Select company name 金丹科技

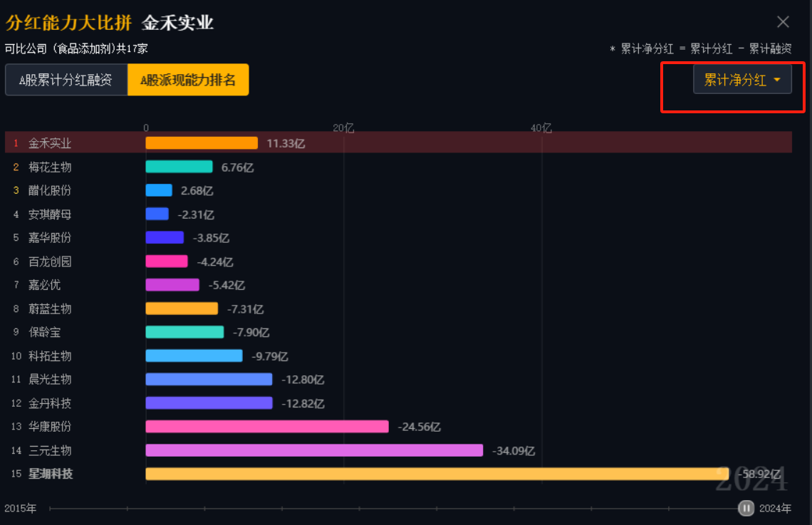[50, 402]
